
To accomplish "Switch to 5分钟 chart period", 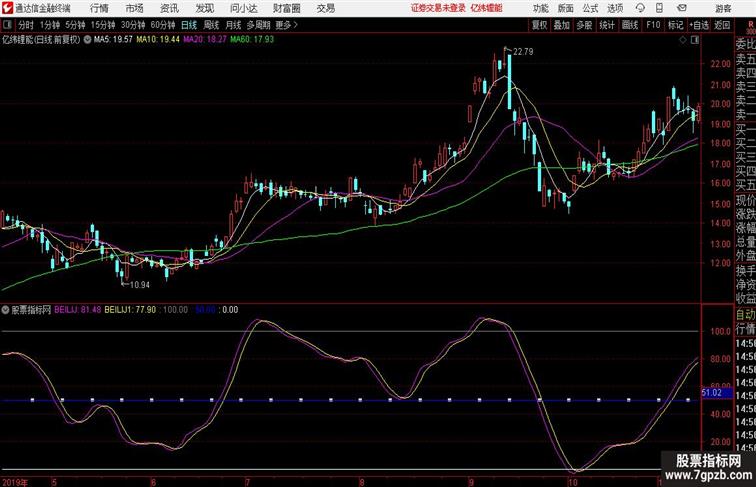I will click(75, 25).
